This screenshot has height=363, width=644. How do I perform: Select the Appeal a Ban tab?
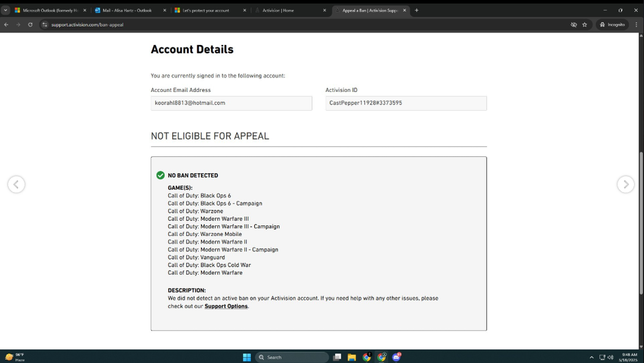click(370, 10)
